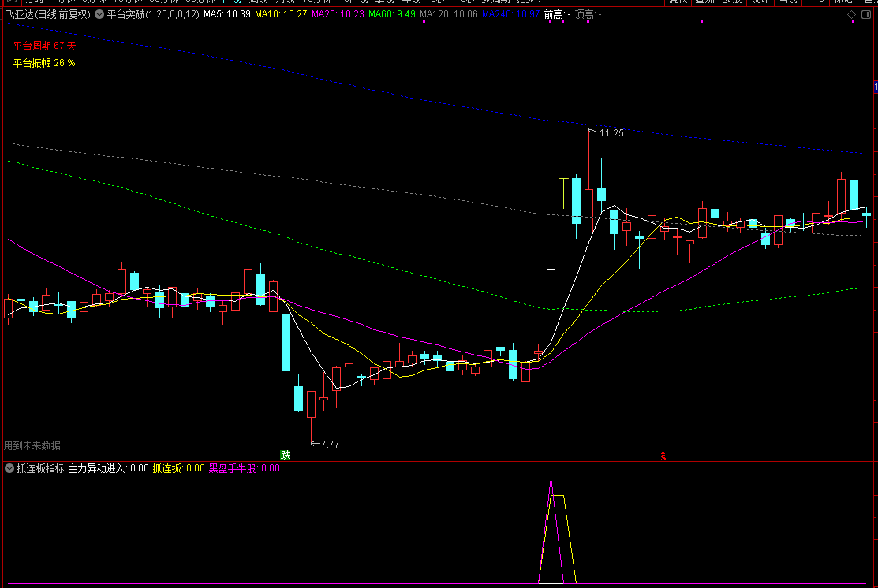Click the magenta MA20: 10.23 label

338,14
